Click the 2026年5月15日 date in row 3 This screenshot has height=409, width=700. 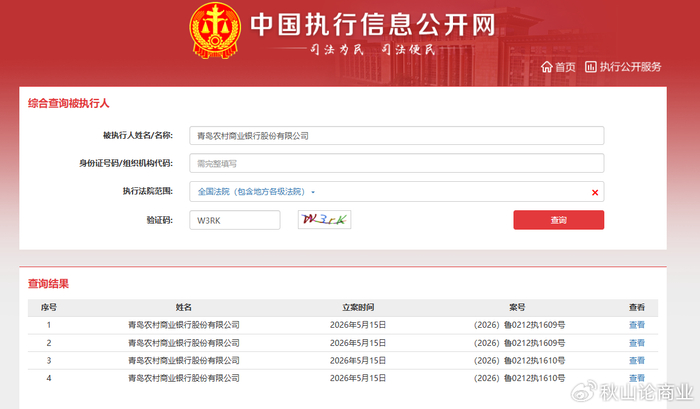coord(358,360)
